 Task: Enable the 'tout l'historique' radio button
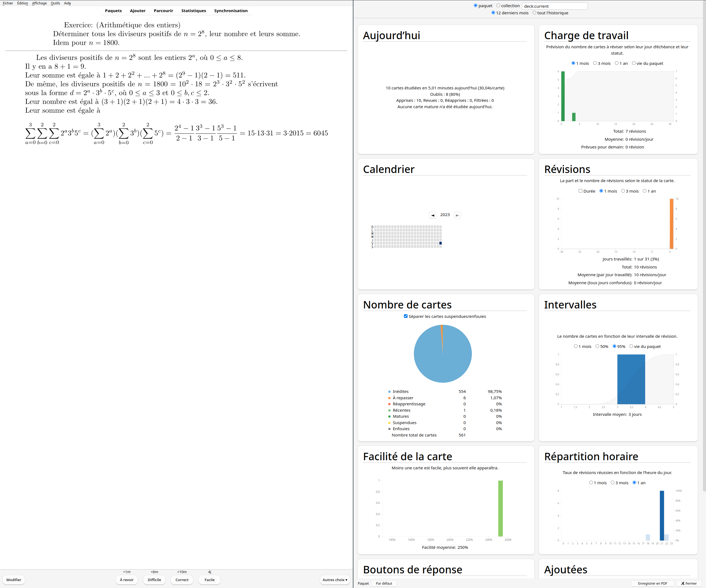click(535, 14)
